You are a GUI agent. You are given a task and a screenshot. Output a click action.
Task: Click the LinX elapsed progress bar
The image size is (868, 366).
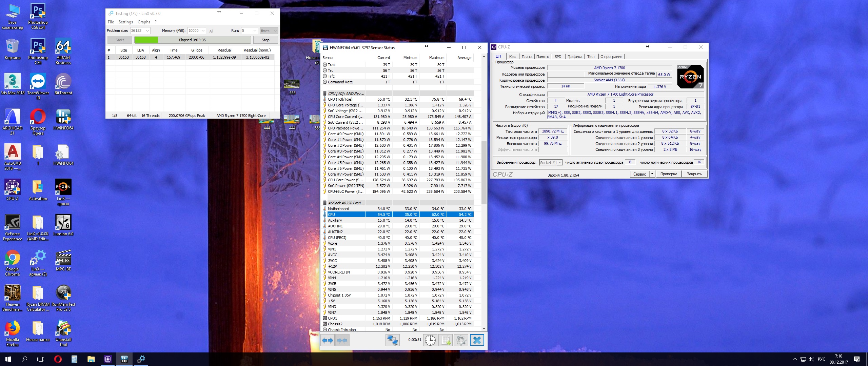click(193, 40)
